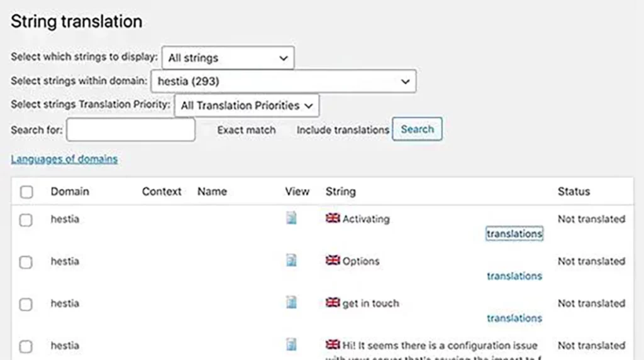Click the view icon for the configuration issue string
Screen dimensions: 644x360
coord(291,345)
